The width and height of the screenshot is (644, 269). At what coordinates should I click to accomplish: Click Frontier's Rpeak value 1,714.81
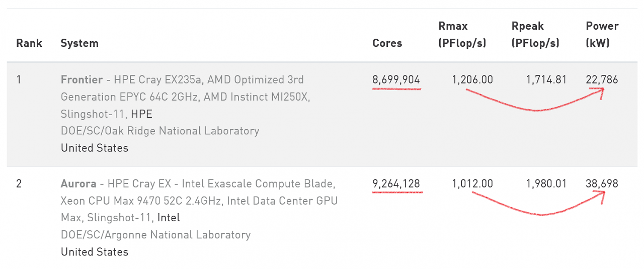pos(546,79)
